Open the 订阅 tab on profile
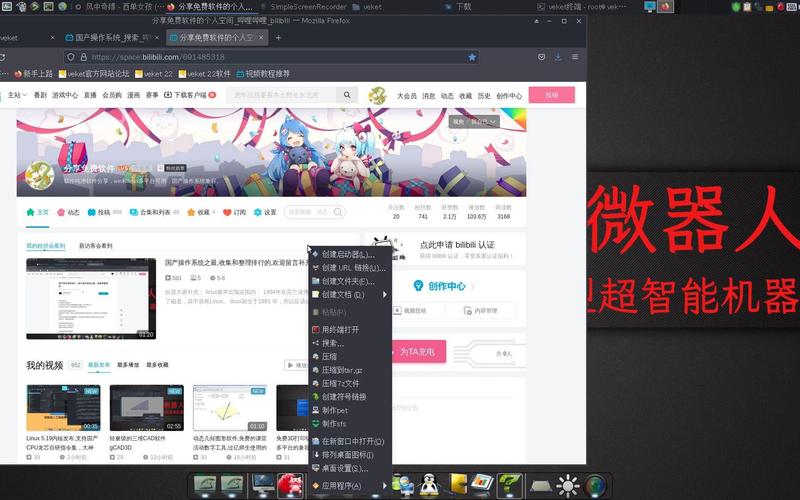 pos(235,212)
